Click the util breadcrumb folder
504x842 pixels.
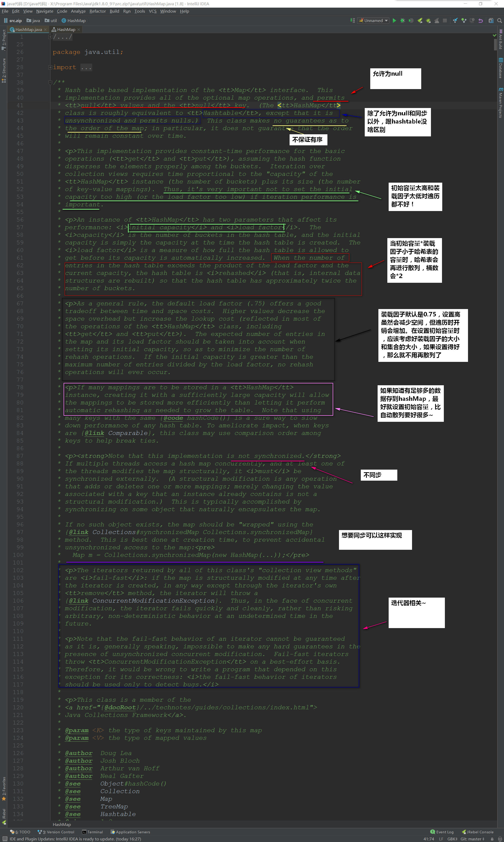pos(51,20)
